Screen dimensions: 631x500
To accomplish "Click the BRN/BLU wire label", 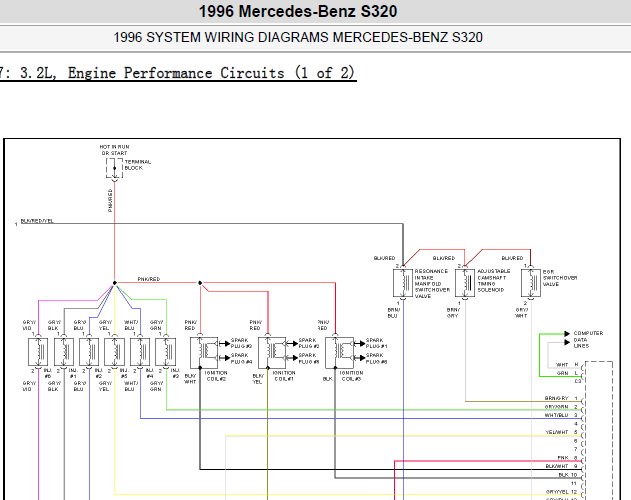I will (x=394, y=313).
